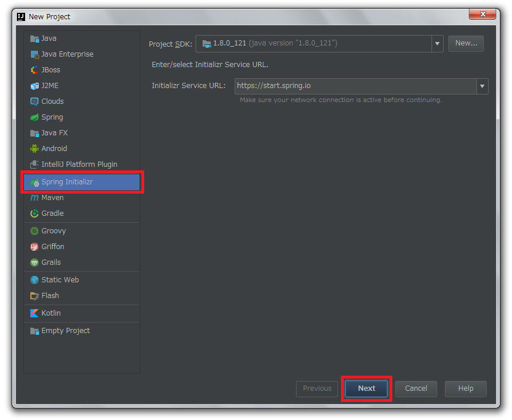Choose the IntelliJ Platform Plugin icon
The image size is (512, 420).
click(x=34, y=164)
